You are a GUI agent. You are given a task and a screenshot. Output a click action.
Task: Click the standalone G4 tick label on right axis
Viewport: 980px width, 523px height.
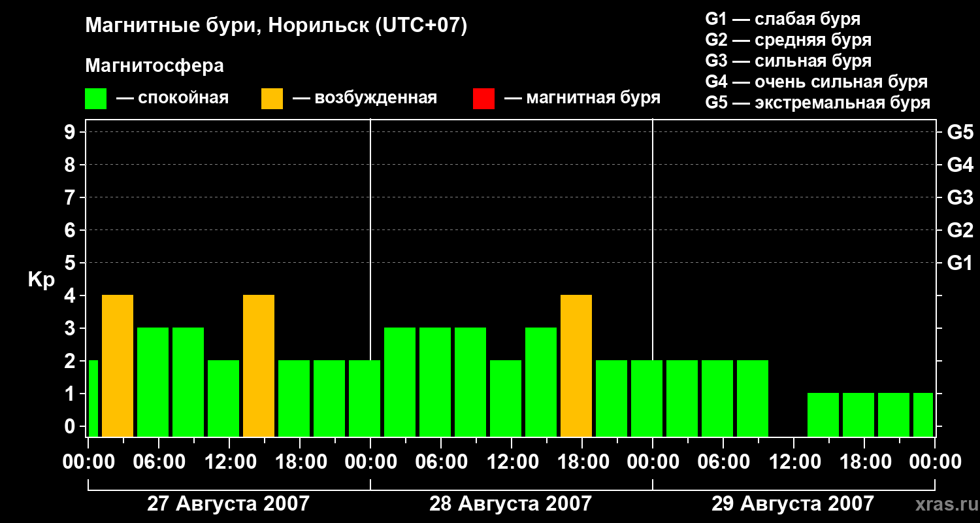(x=960, y=165)
